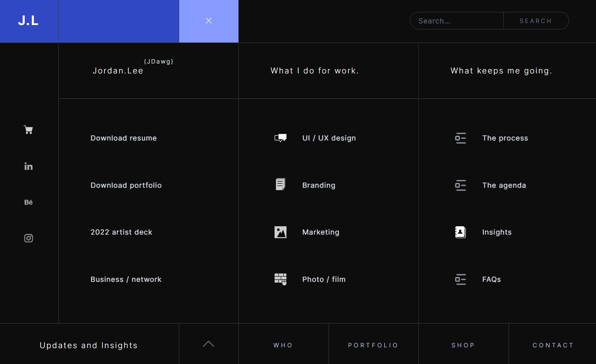Open the SHOP menu item
The image size is (596, 364).
pos(463,345)
